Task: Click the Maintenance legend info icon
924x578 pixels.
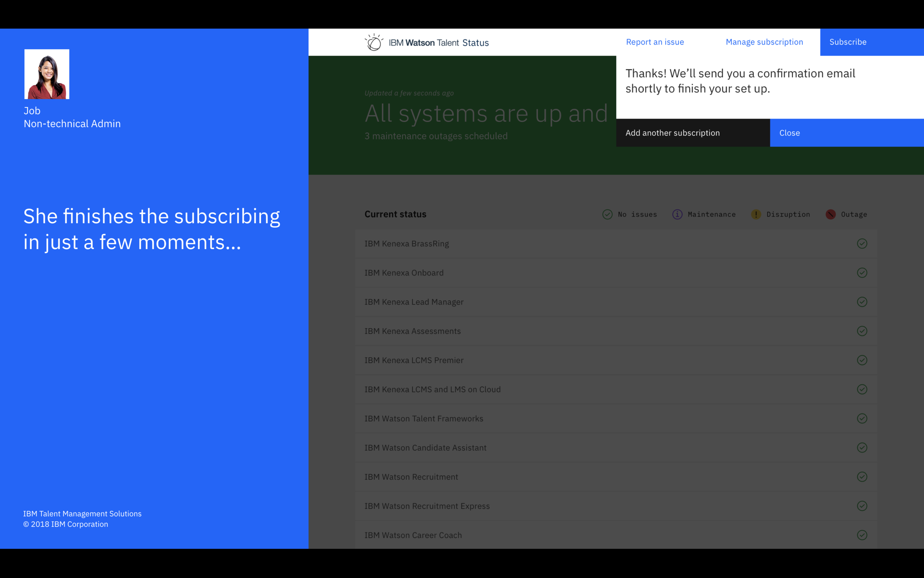Action: [677, 214]
